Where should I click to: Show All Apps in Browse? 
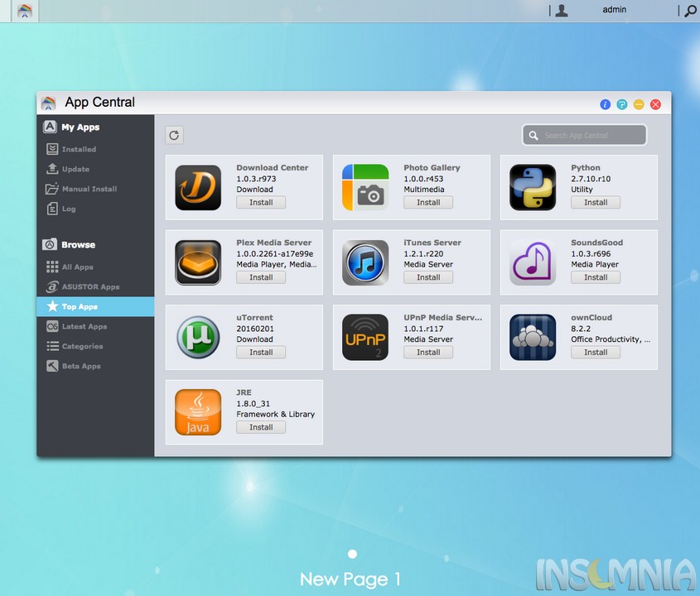95,267
